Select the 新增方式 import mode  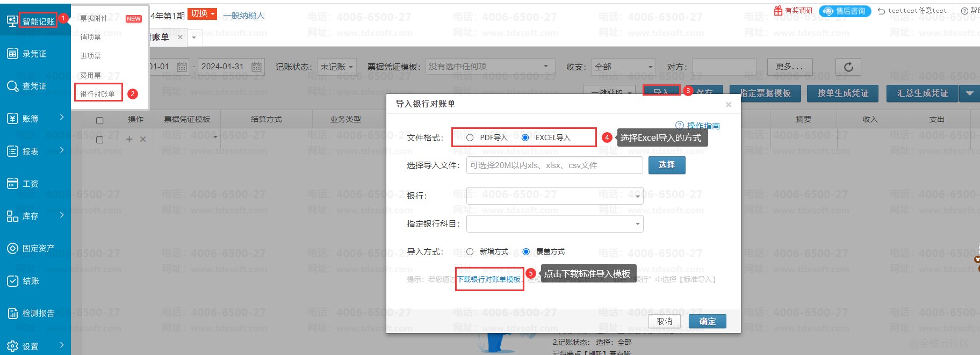click(470, 252)
